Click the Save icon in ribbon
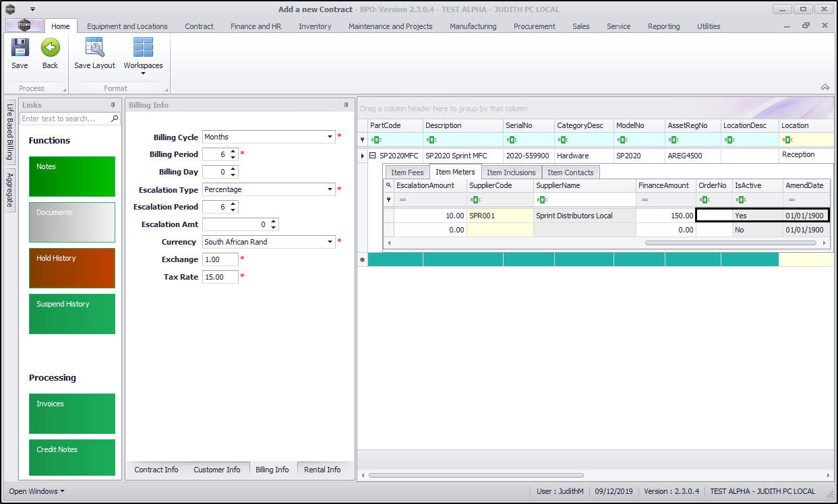This screenshot has width=838, height=504. pos(20,49)
